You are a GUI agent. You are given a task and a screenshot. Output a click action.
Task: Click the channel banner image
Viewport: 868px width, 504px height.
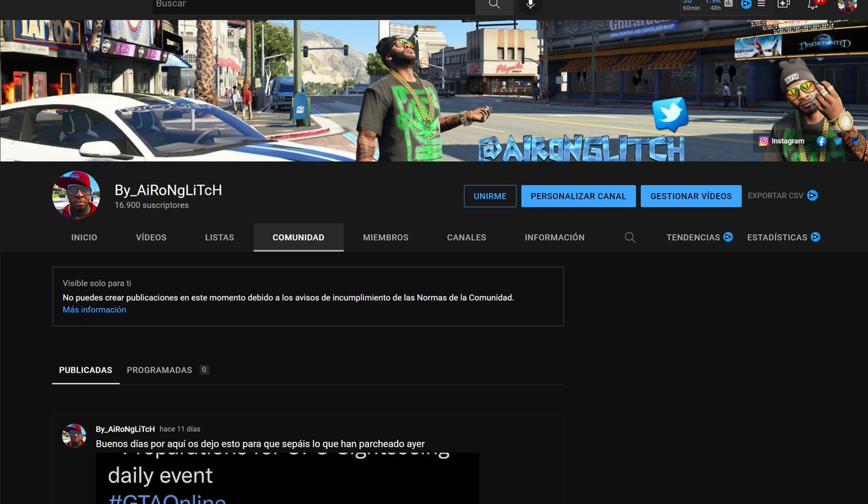(x=434, y=90)
